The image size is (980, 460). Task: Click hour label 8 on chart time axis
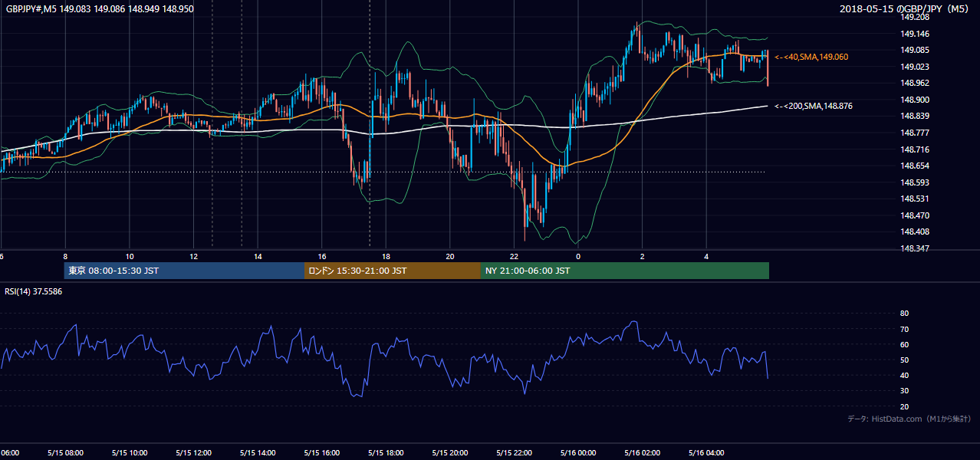pos(65,257)
